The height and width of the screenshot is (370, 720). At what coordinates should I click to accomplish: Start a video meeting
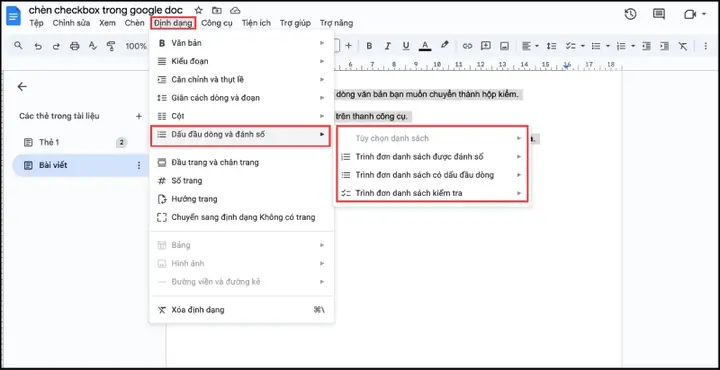(x=690, y=14)
